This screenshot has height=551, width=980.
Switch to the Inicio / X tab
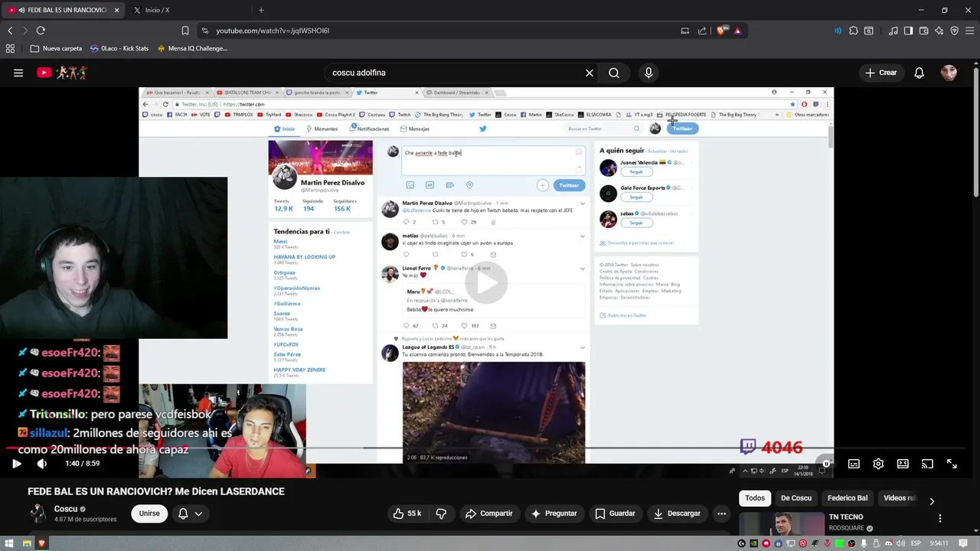pyautogui.click(x=186, y=10)
